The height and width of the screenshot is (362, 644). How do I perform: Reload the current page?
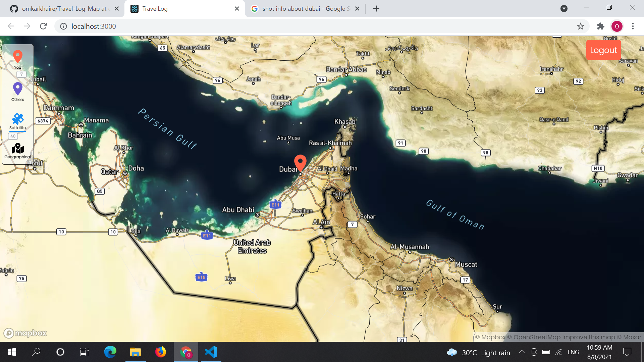pos(43,26)
